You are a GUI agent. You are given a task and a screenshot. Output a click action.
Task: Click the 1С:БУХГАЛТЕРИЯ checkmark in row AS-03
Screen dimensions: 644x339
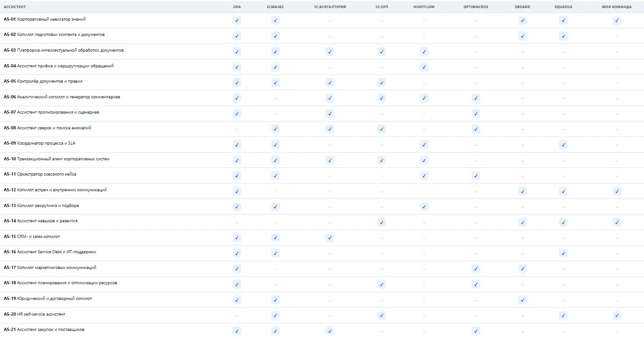click(330, 52)
